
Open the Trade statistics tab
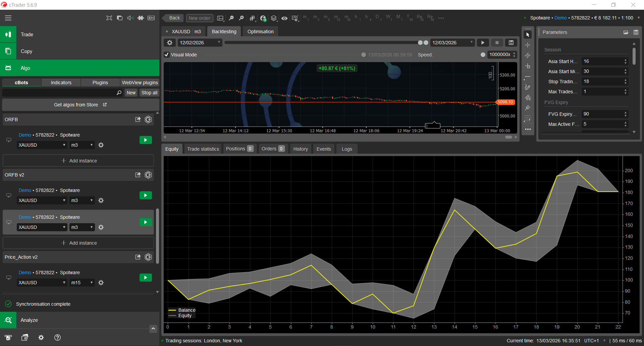pos(203,149)
